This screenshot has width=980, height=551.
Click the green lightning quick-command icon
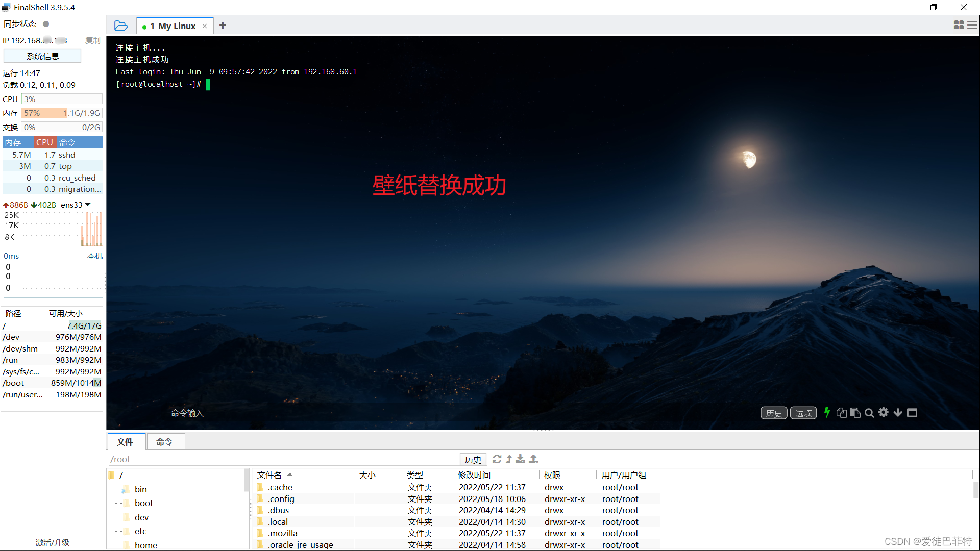tap(827, 412)
